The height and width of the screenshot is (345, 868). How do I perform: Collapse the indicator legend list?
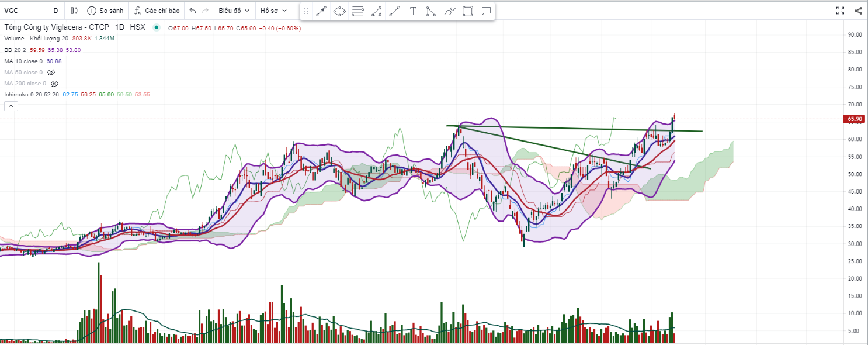click(x=11, y=106)
